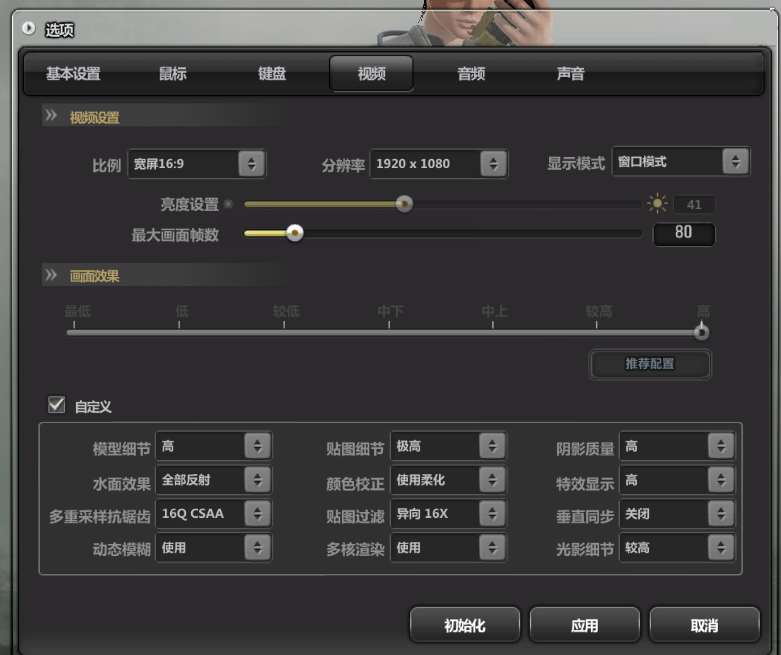Click the 视频设置 section chevron icon
The width and height of the screenshot is (781, 655).
coord(51,117)
